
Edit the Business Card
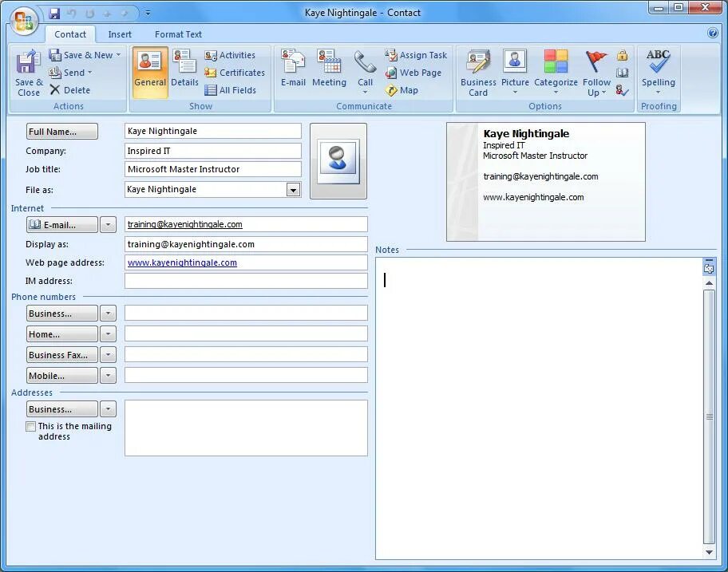tap(478, 73)
